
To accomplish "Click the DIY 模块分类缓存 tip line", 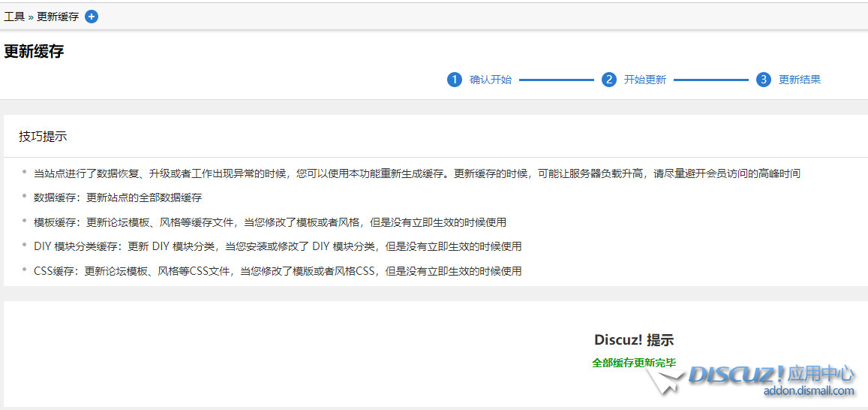I will [x=278, y=246].
